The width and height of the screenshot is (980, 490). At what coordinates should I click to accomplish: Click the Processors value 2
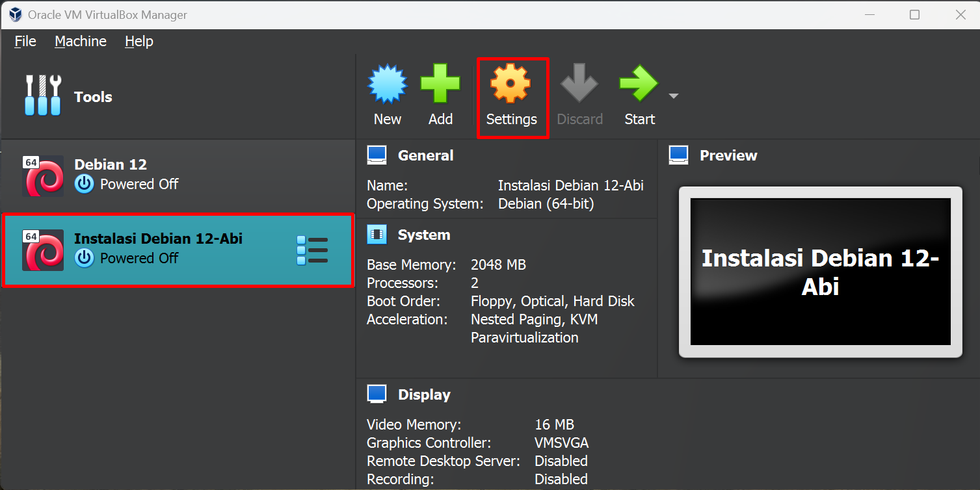475,283
